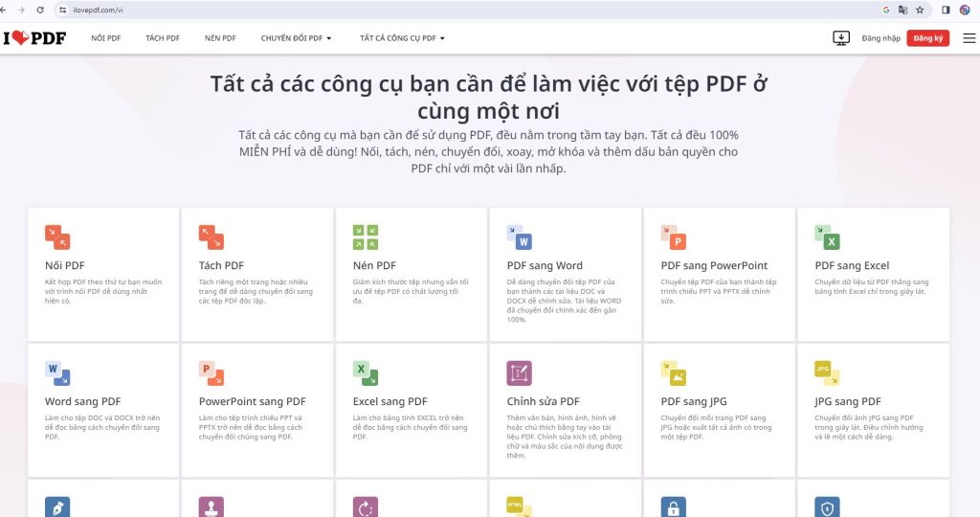This screenshot has width=980, height=517.
Task: Click the Nén PDF compress icon
Action: click(365, 237)
